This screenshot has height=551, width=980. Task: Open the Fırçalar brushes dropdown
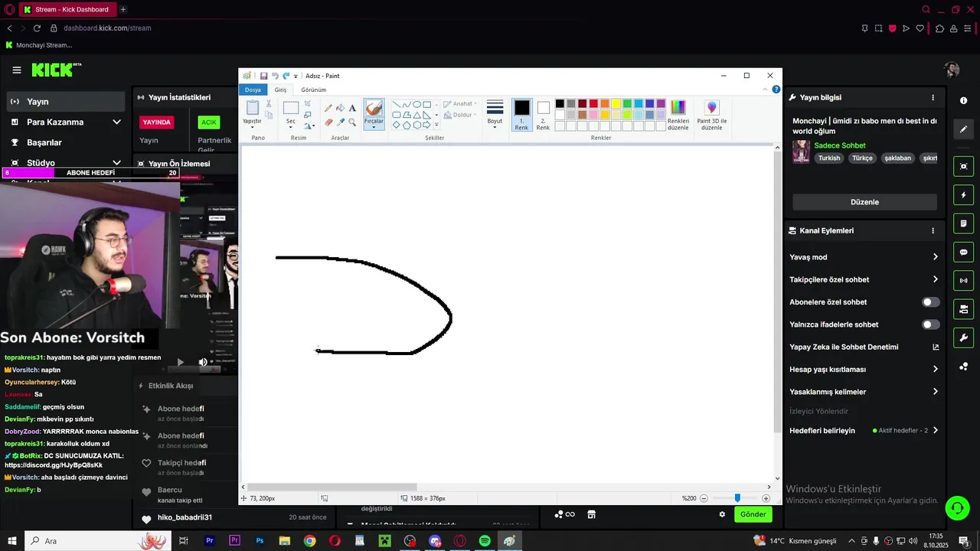click(374, 124)
